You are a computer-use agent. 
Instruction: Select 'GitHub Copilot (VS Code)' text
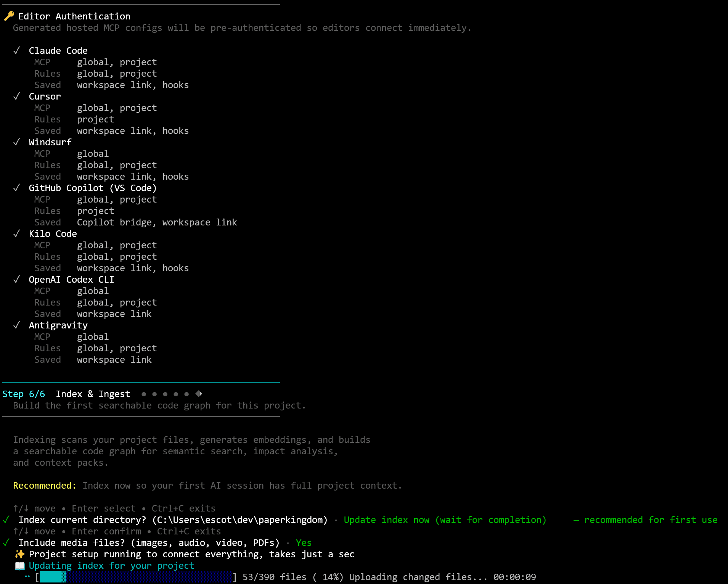click(93, 188)
